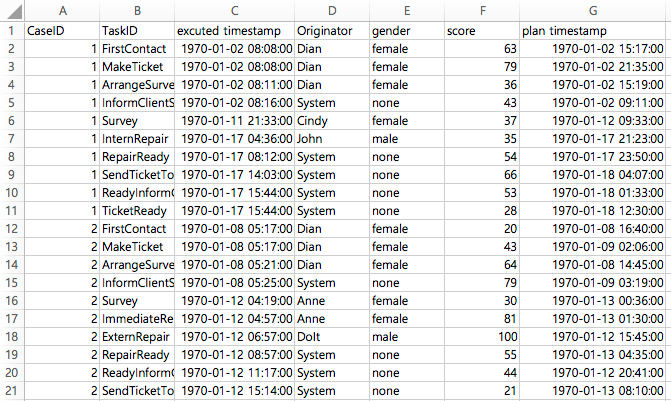
Task: Select row 21 by its row number
Action: [x=10, y=390]
